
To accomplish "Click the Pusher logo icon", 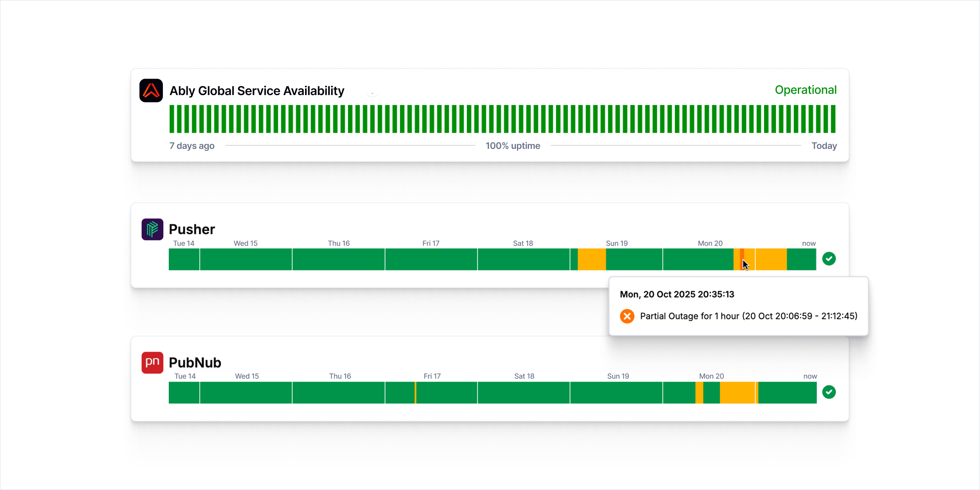I will [x=152, y=229].
